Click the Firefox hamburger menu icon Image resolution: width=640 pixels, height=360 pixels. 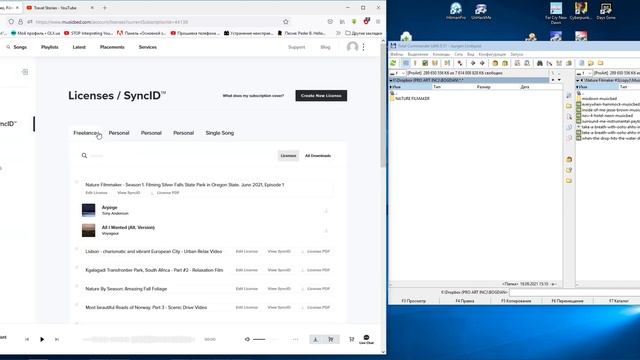click(378, 22)
